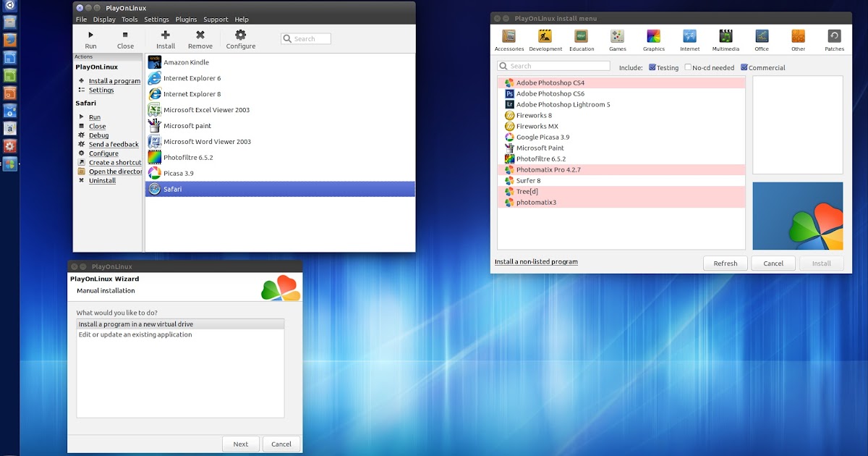Image resolution: width=868 pixels, height=456 pixels.
Task: Select Graphics category icon
Action: (x=654, y=36)
